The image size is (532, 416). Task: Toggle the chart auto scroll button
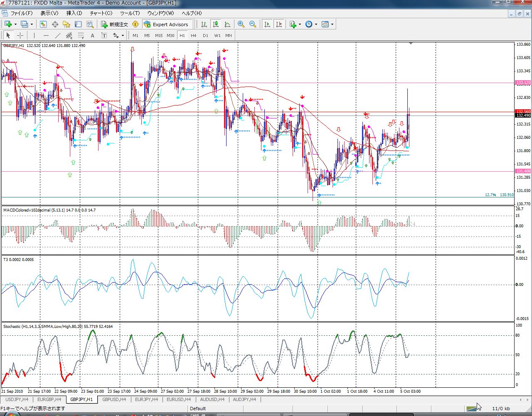[267, 25]
